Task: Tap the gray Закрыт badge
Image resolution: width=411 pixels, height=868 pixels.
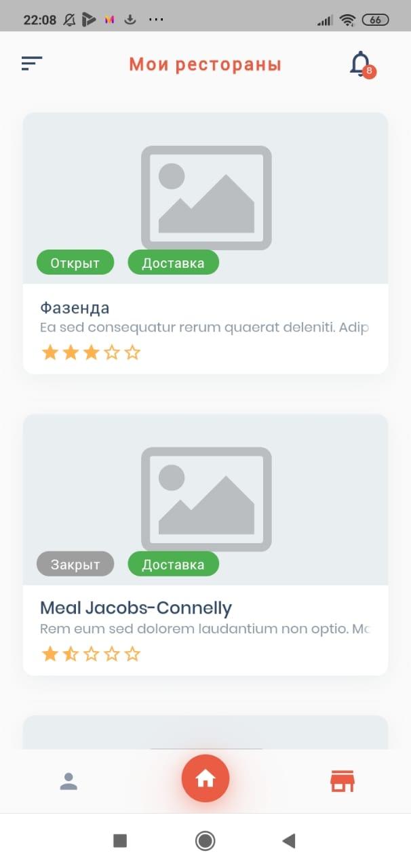Action: tap(75, 564)
